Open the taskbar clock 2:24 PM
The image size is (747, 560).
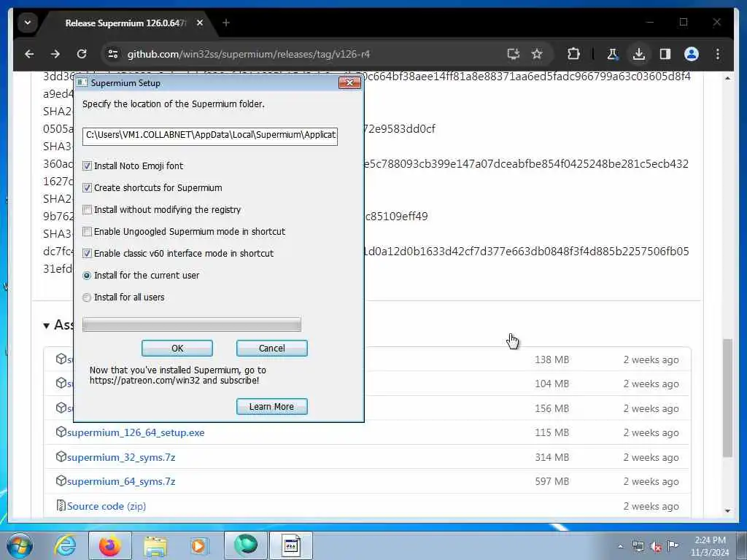(710, 545)
